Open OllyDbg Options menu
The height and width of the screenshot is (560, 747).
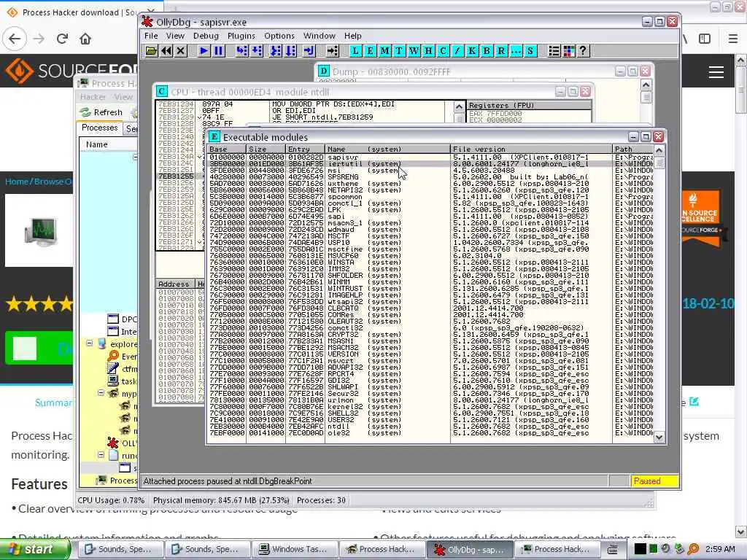(279, 36)
